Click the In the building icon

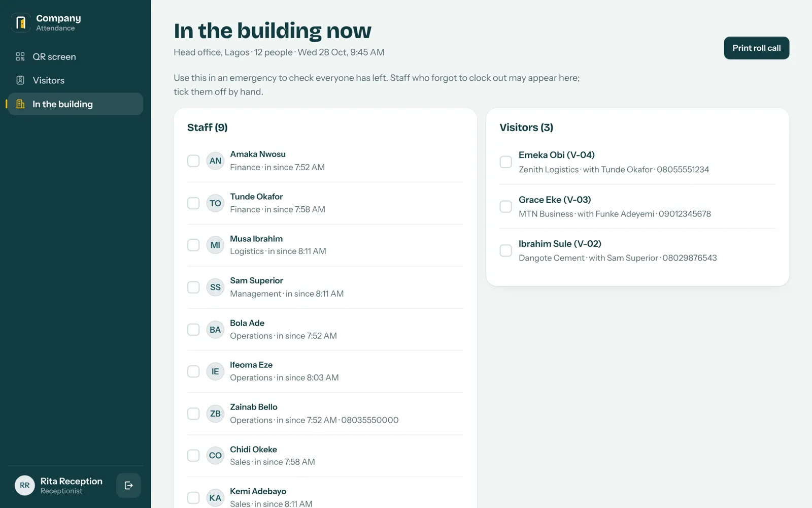pos(20,104)
